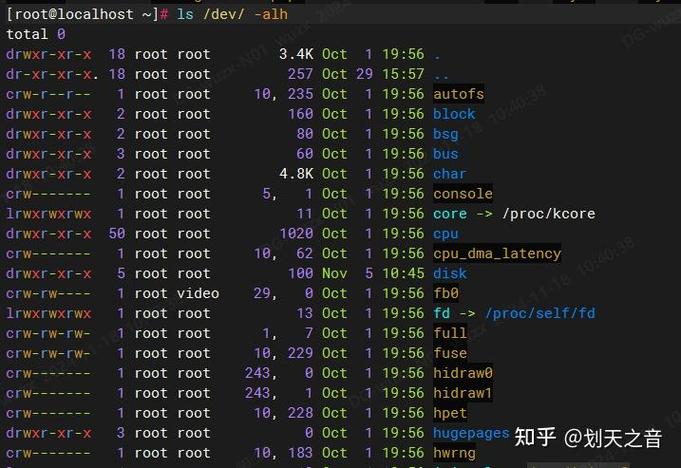This screenshot has width=681, height=468.
Task: Click the '229' minor number of fuse
Action: 300,353
